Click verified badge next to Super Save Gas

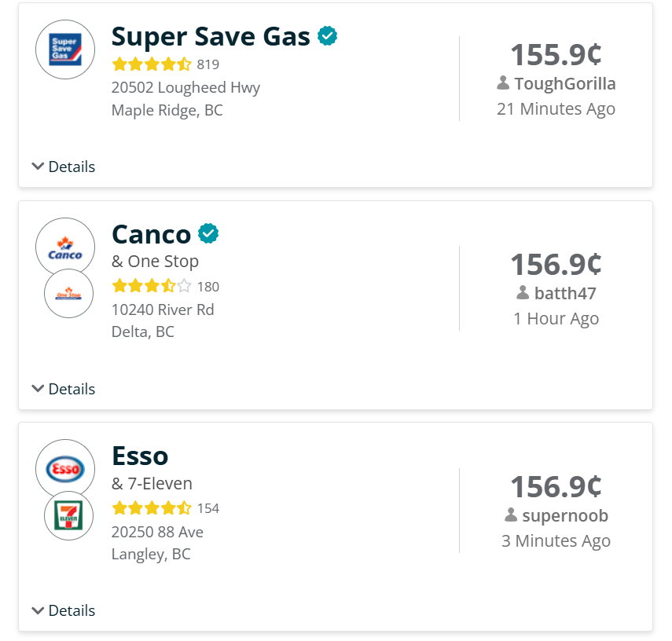point(328,35)
